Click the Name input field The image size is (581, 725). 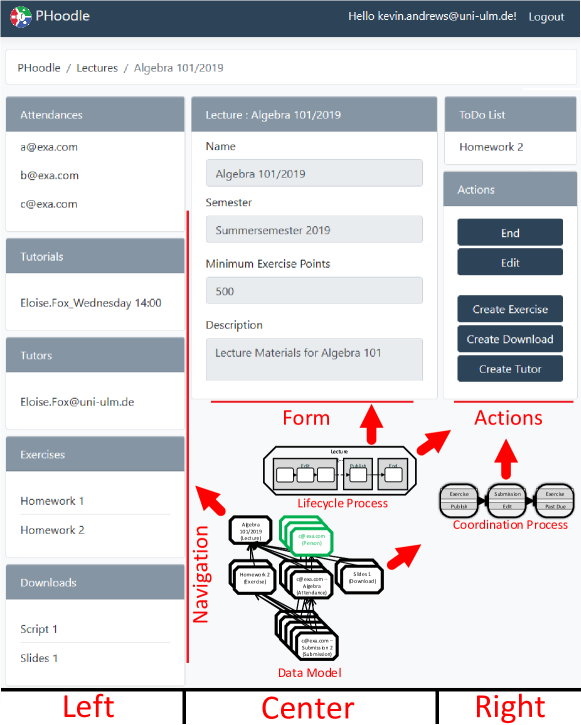pos(314,173)
